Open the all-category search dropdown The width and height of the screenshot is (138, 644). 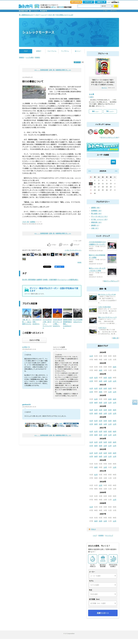(107, 6)
